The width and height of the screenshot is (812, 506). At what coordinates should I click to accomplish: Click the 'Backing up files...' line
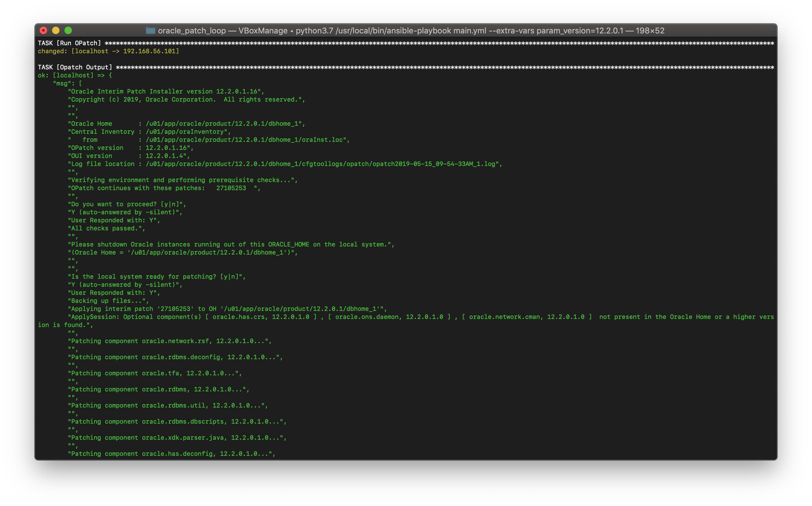pos(108,301)
